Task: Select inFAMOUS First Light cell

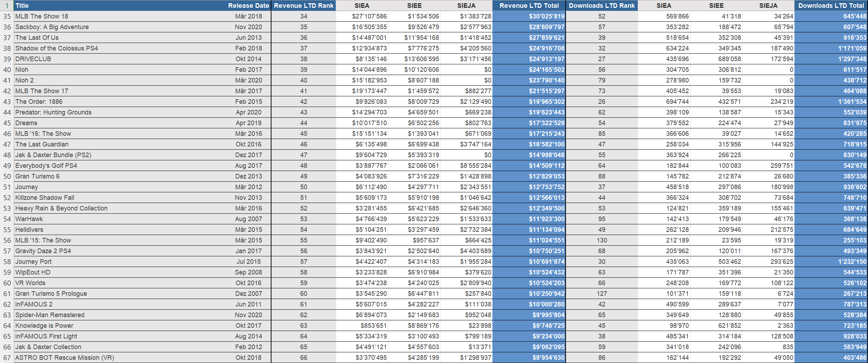Action: [120, 336]
